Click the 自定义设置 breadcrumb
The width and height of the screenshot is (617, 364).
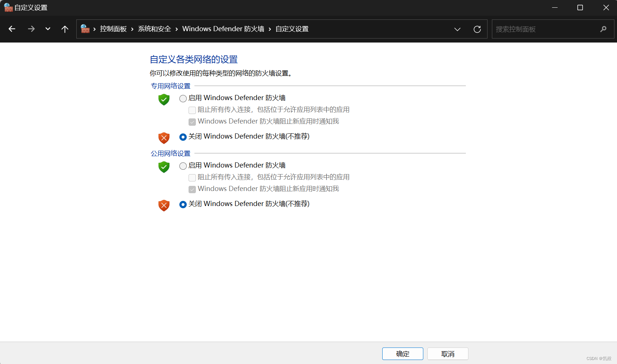pyautogui.click(x=292, y=29)
